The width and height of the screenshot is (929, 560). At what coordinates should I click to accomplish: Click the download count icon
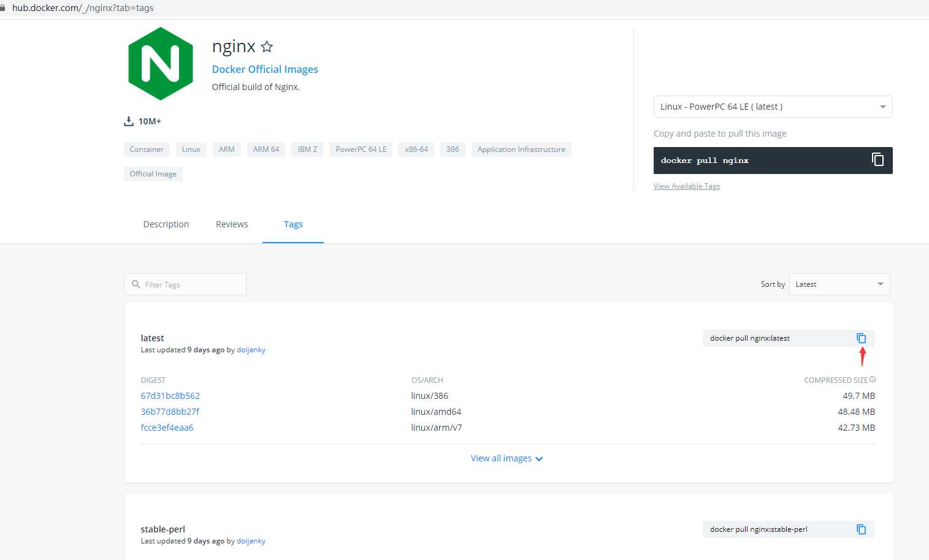pyautogui.click(x=129, y=121)
